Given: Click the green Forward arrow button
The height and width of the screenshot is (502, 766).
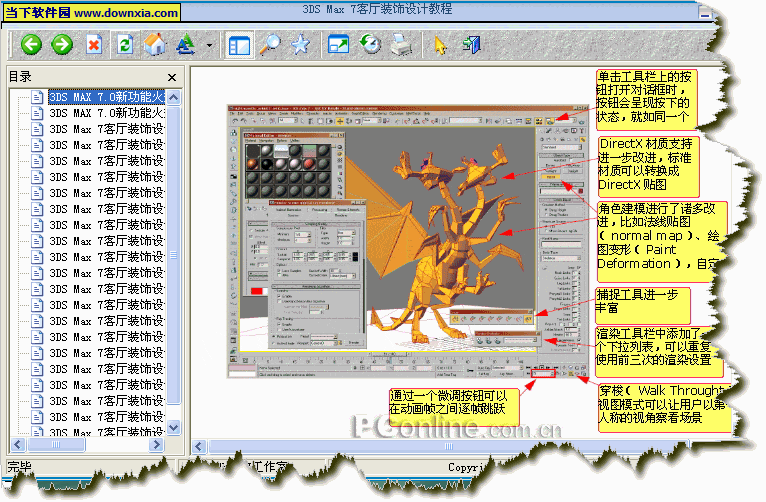Looking at the screenshot, I should click(x=62, y=44).
